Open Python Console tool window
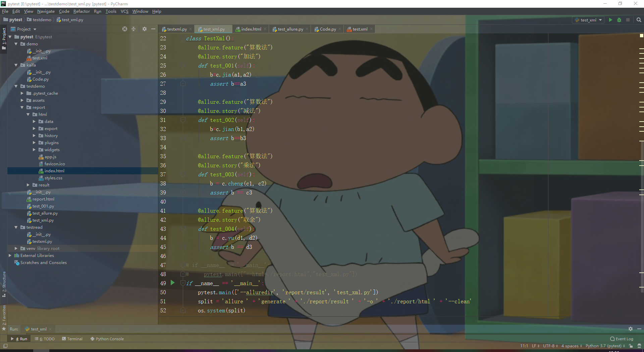 [x=107, y=339]
